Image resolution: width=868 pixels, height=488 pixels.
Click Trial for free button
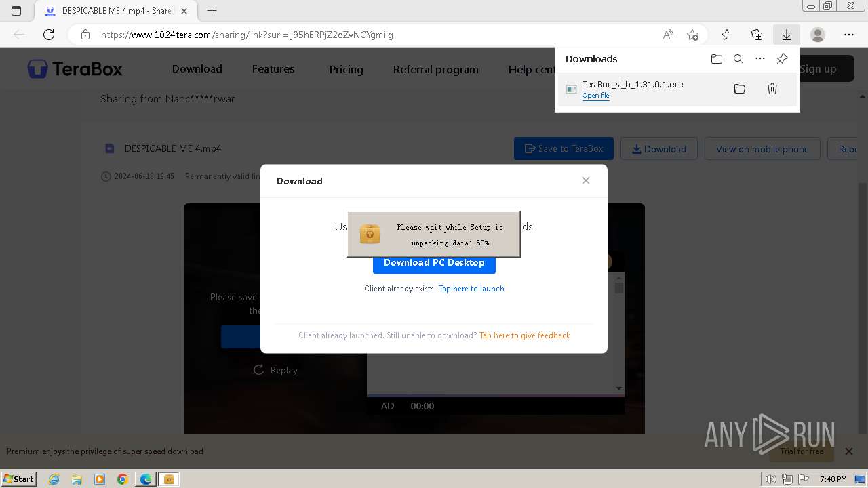tap(802, 451)
